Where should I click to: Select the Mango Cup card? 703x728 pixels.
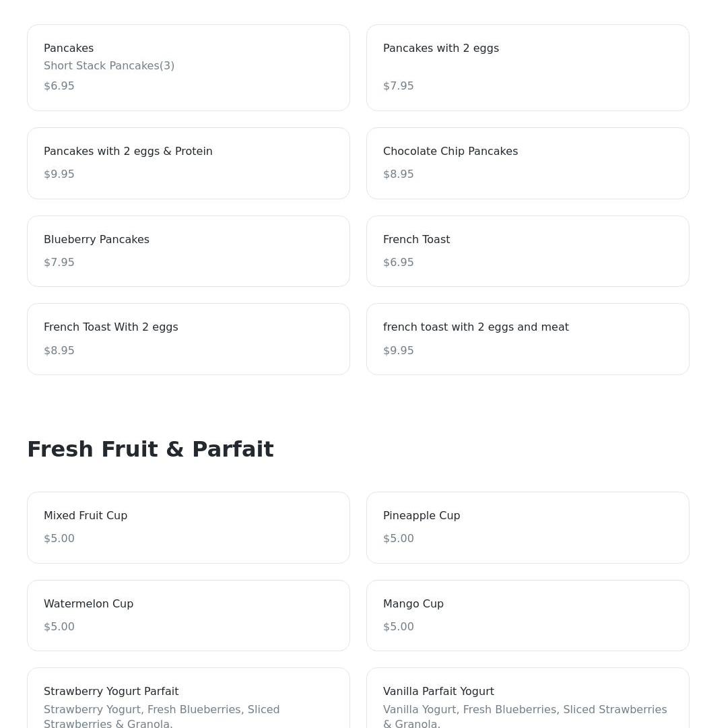click(x=528, y=616)
